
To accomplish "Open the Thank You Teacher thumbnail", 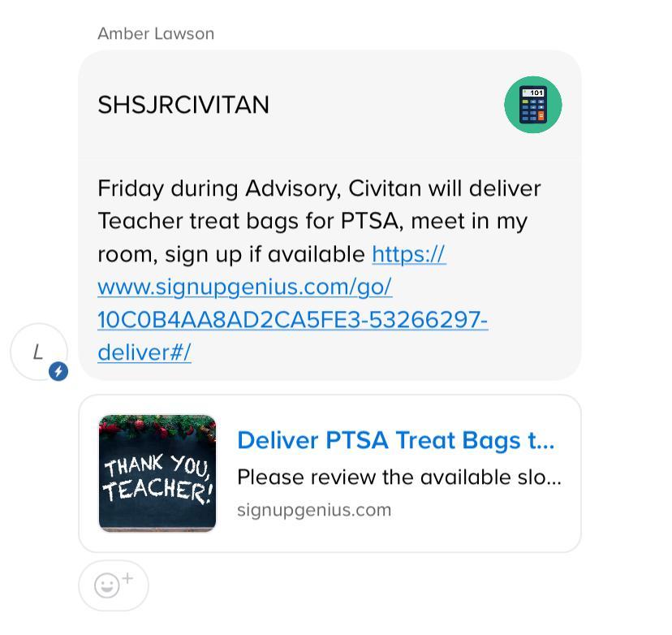I will point(157,473).
